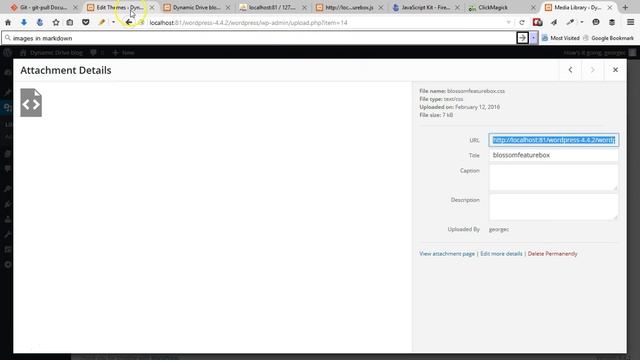Viewport: 640px width, 360px height.
Task: Click the Title field 'blossomfeaturebox'
Action: (x=553, y=155)
